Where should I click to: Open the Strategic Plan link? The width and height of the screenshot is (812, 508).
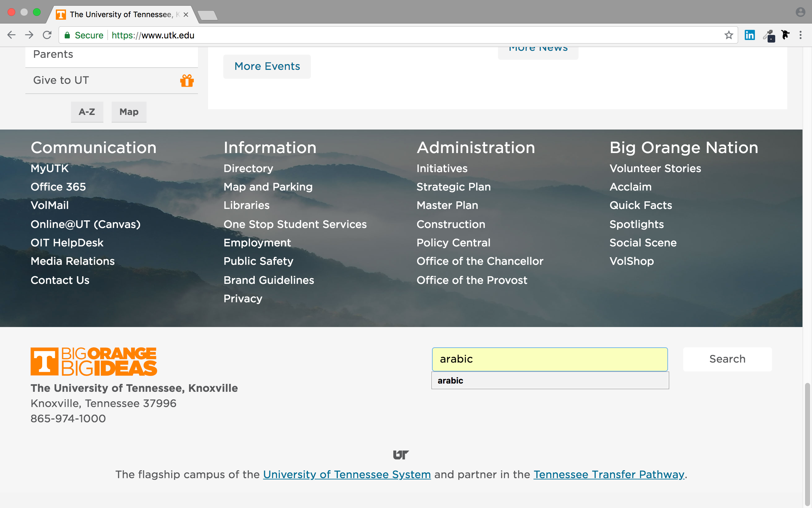coord(454,187)
